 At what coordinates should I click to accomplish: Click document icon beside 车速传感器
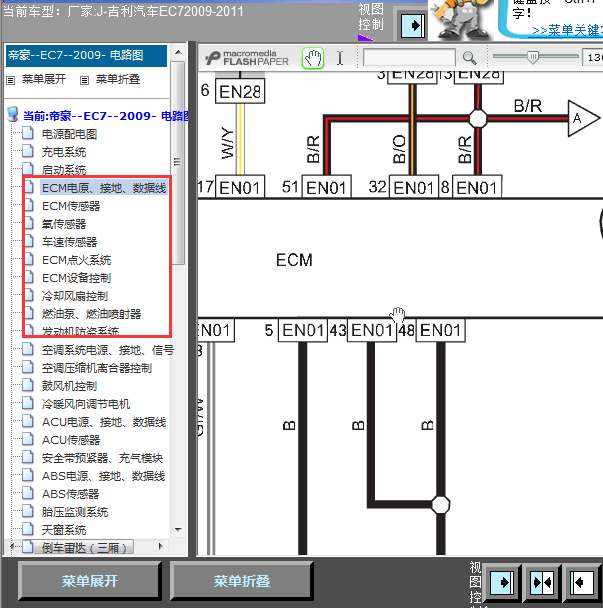(28, 241)
